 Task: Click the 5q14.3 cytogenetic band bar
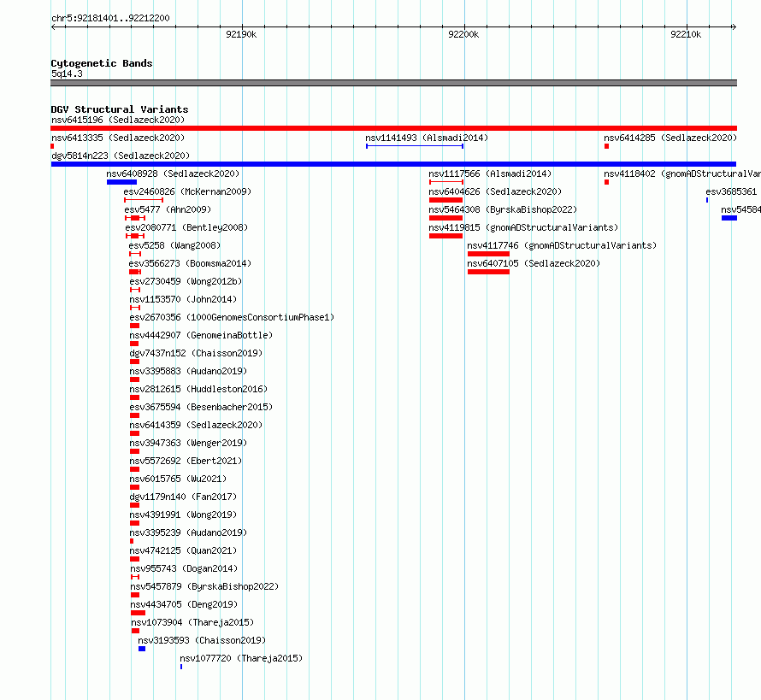click(393, 83)
